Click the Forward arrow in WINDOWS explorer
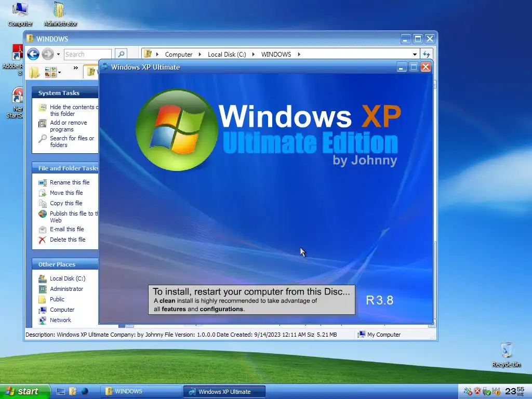Image resolution: width=532 pixels, height=399 pixels. (x=47, y=54)
